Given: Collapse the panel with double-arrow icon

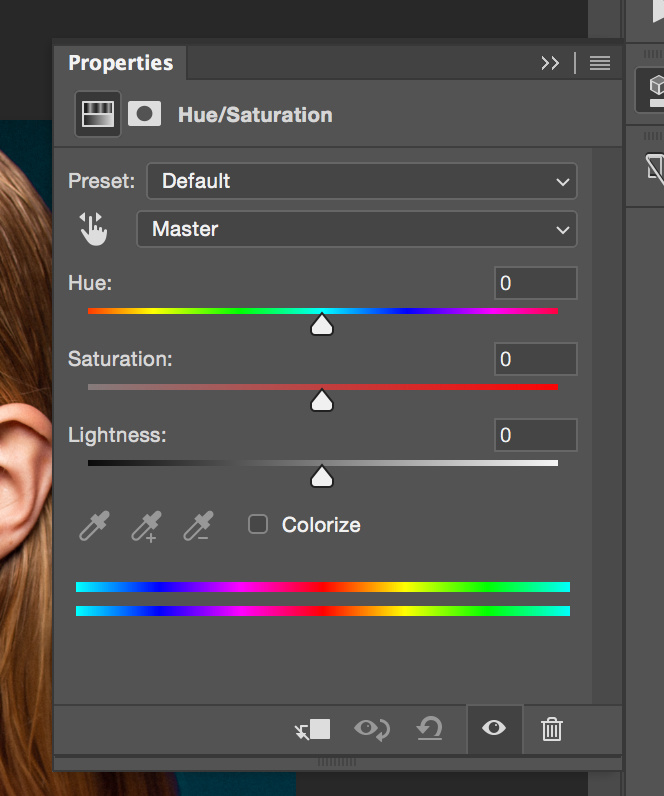Looking at the screenshot, I should (550, 63).
